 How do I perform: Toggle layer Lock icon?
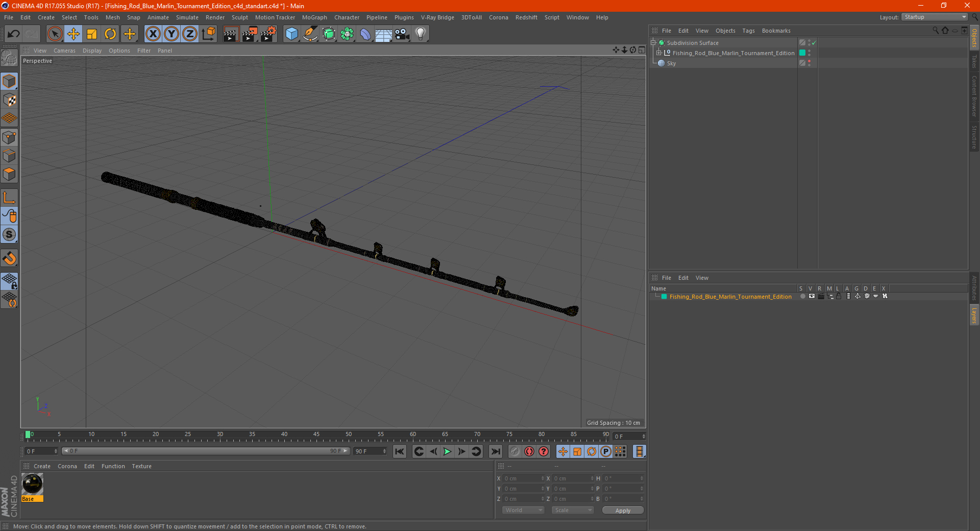click(x=839, y=296)
